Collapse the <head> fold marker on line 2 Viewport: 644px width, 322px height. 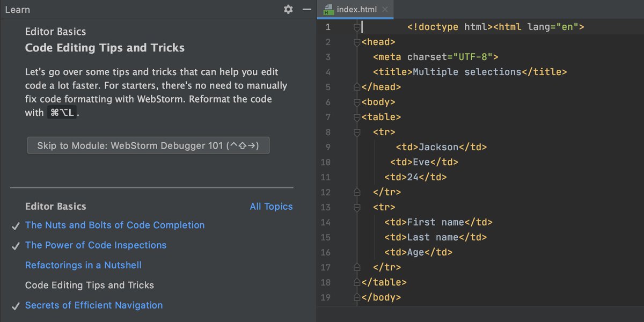point(356,42)
